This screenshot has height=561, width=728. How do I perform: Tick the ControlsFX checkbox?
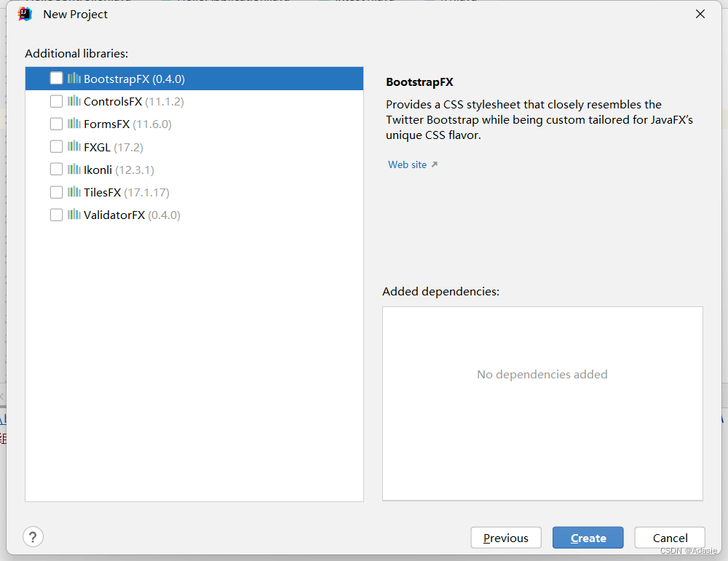pos(56,101)
